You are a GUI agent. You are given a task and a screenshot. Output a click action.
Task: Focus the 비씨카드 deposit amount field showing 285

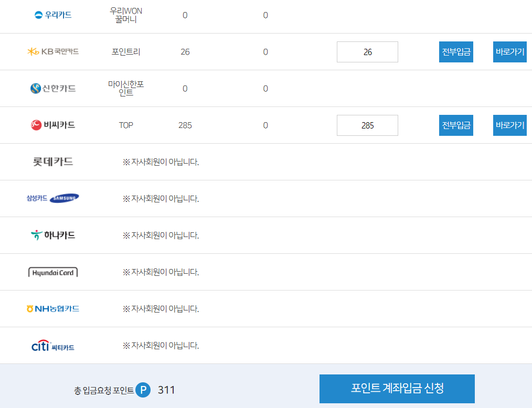pyautogui.click(x=367, y=125)
